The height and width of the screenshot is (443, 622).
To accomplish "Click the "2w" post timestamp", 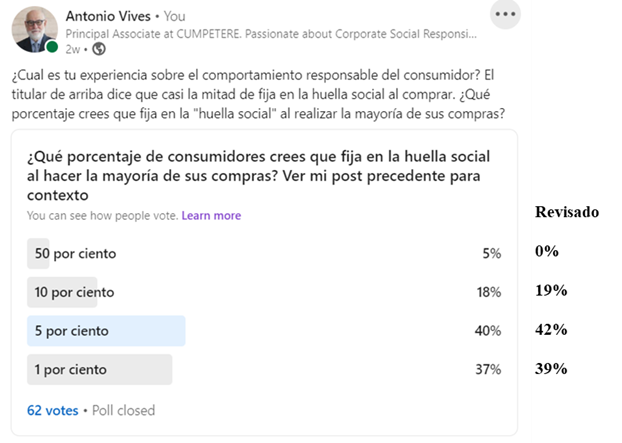I will pyautogui.click(x=73, y=48).
